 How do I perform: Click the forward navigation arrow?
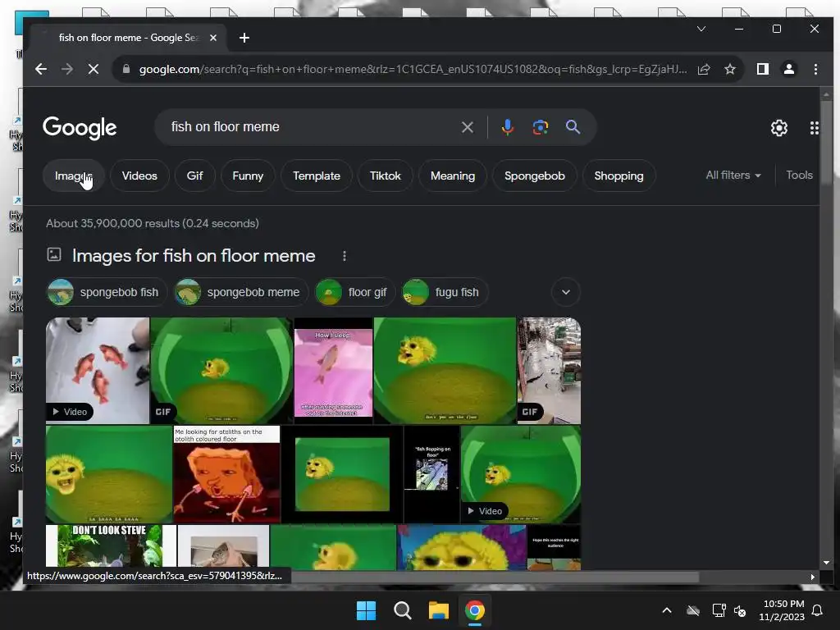pos(67,69)
